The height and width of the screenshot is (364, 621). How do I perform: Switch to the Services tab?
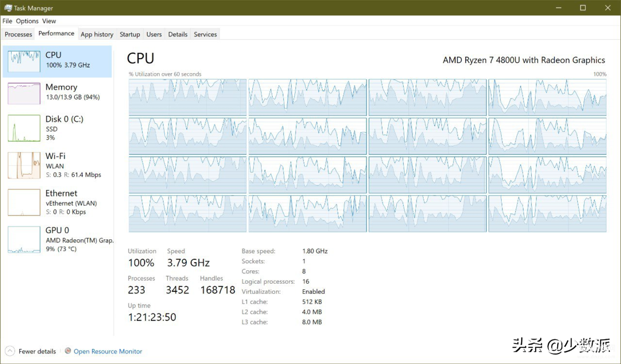[205, 34]
